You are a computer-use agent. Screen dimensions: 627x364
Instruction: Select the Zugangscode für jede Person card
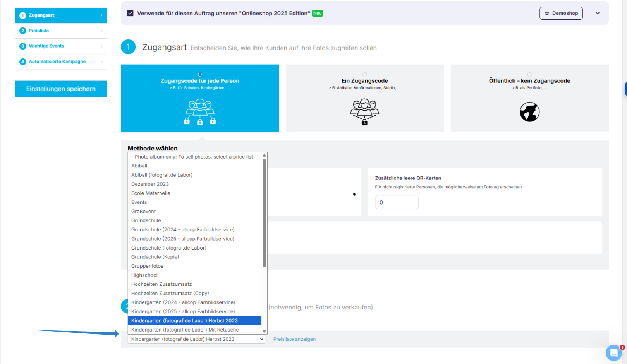[200, 98]
